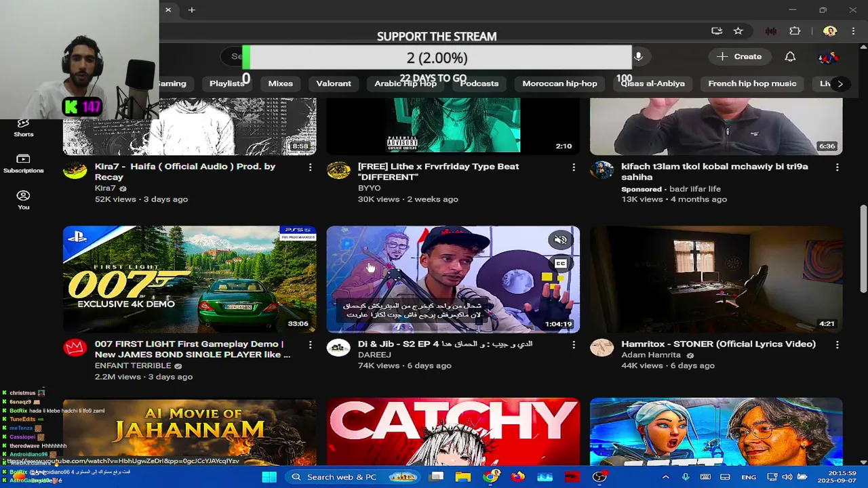The width and height of the screenshot is (868, 488).
Task: Select the Qisas al-Anbiya chip
Action: (x=653, y=83)
